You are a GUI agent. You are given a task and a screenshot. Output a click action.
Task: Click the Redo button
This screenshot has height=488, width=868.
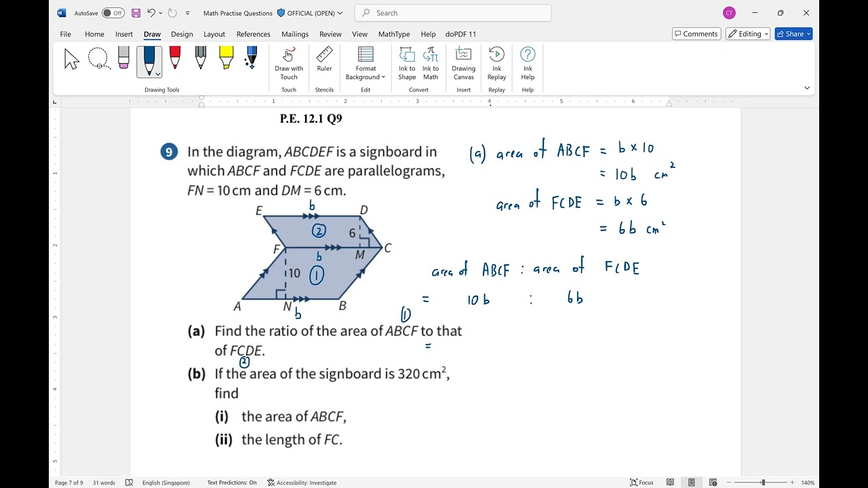[172, 13]
